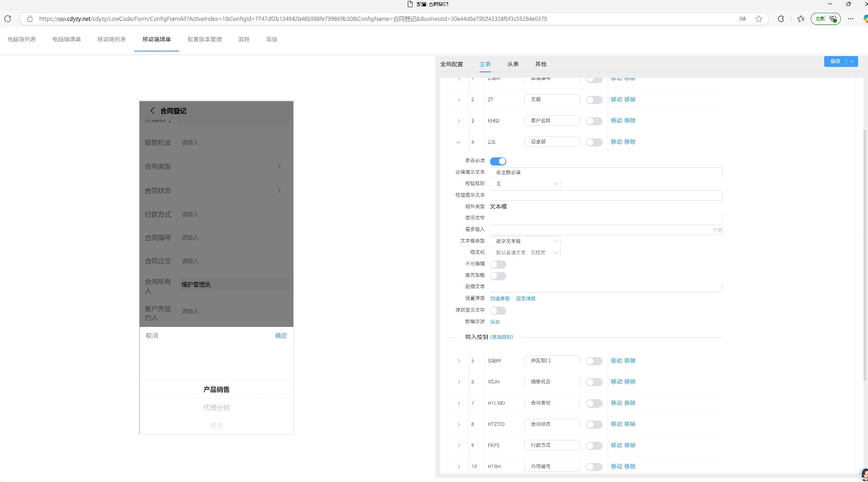This screenshot has height=482, width=868.
Task: Click the 创建弹窗 link
Action: (500, 299)
